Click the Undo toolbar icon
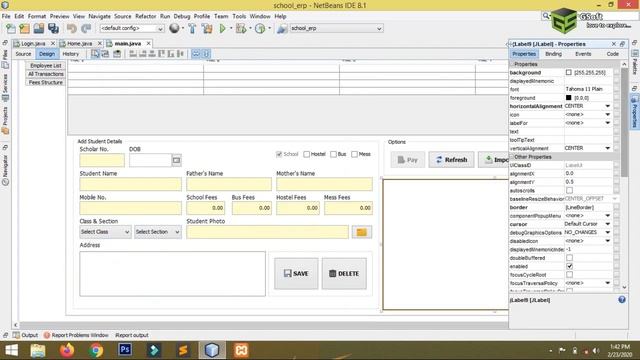Screen dimensions: 640x360 [72, 28]
